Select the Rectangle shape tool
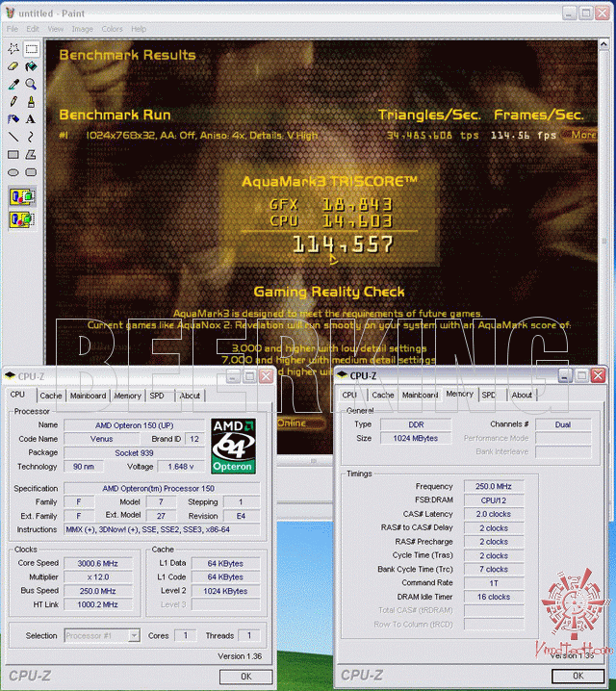Screen dimensions: 616x691 [x=13, y=155]
